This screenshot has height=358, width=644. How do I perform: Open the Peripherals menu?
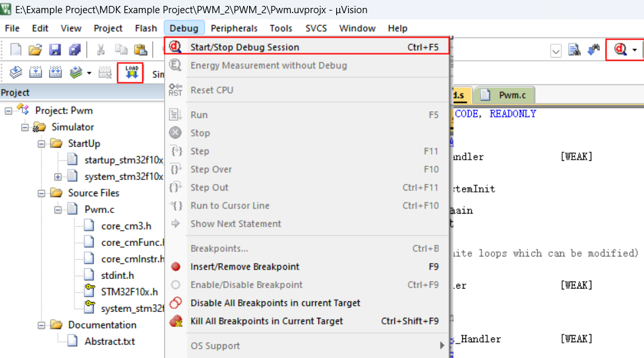tap(234, 28)
